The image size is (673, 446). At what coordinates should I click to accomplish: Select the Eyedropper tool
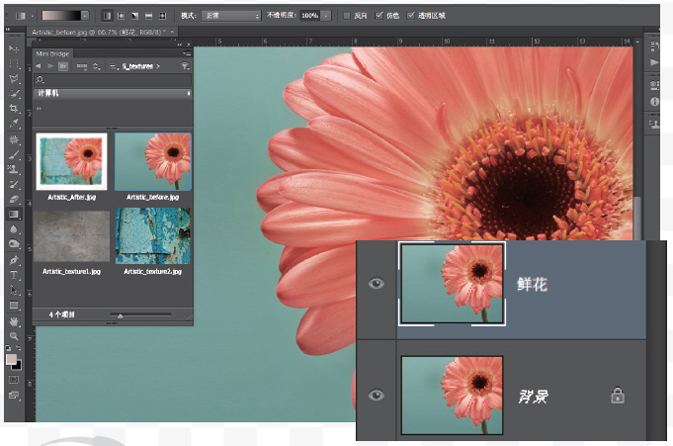pyautogui.click(x=14, y=124)
